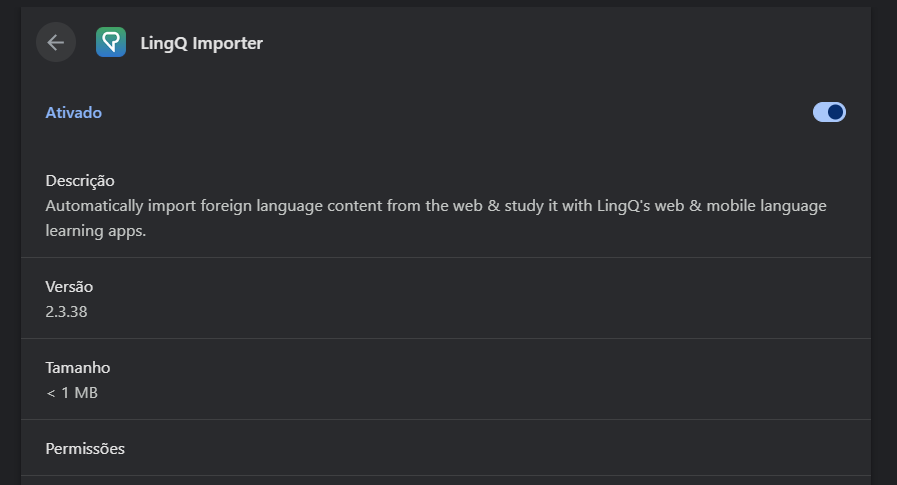897x485 pixels.
Task: Click the LingQ Importer extension logo
Action: tap(111, 42)
